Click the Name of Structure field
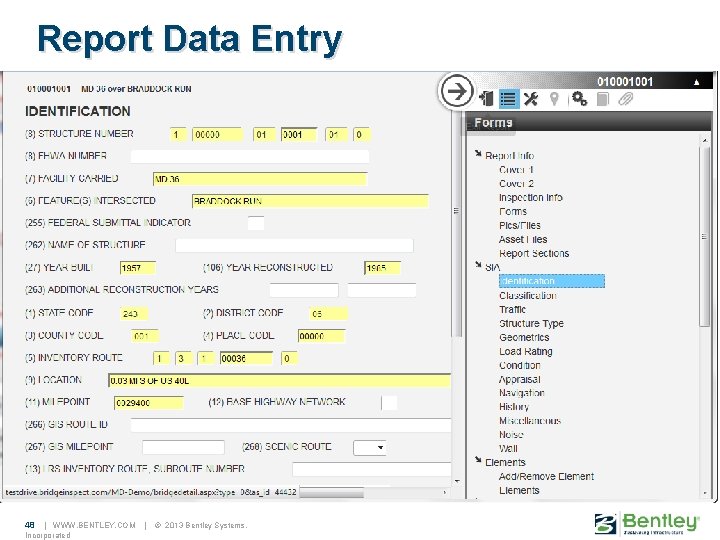This screenshot has height=540, width=720. click(x=294, y=245)
